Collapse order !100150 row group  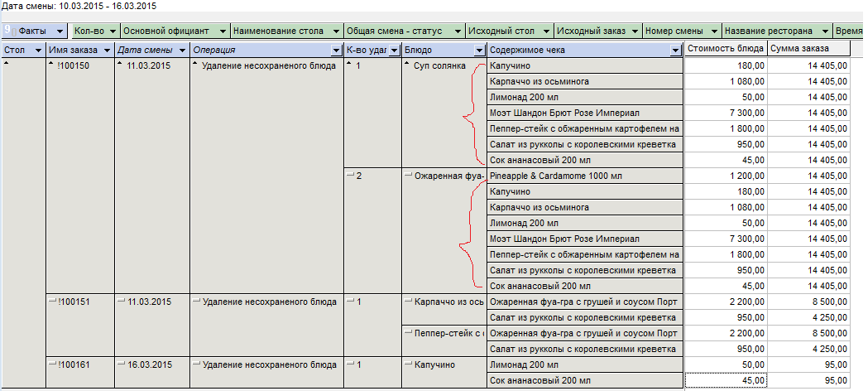click(x=53, y=65)
